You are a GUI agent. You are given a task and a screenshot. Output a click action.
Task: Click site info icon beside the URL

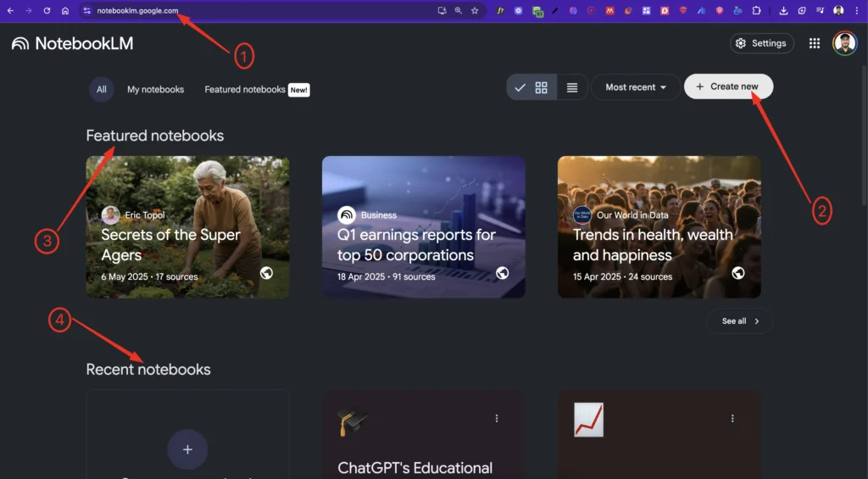coord(87,10)
